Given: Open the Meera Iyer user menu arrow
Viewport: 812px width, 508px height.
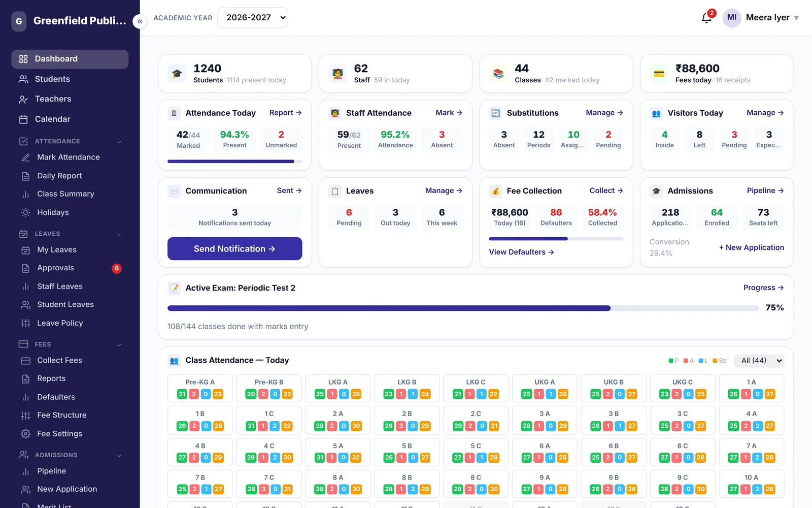Looking at the screenshot, I should click(x=796, y=18).
